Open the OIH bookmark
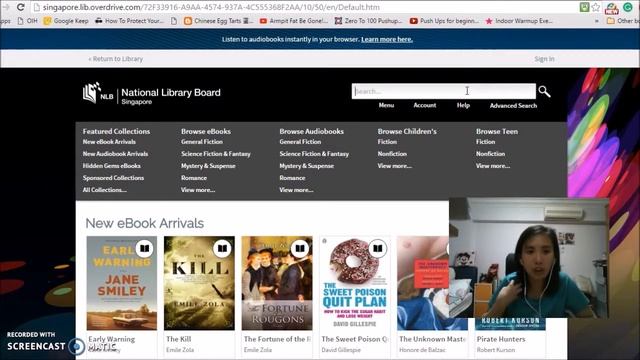This screenshot has width=640, height=360. click(x=27, y=21)
